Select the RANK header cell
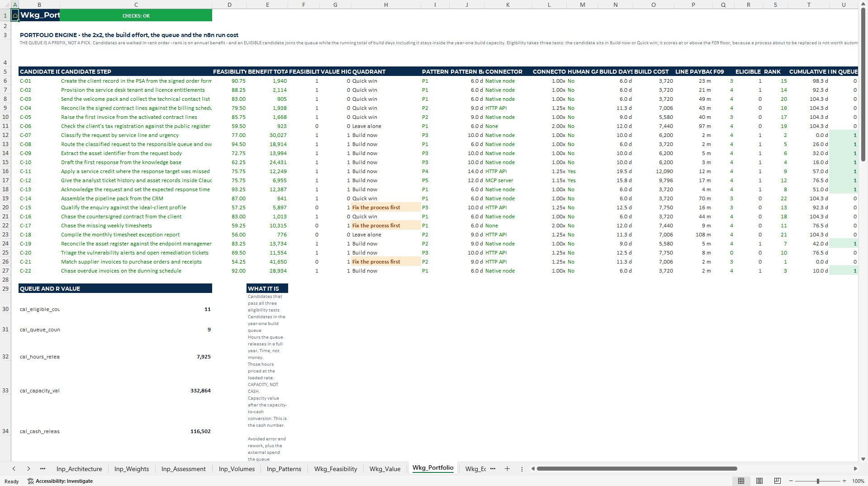The height and width of the screenshot is (486, 868). coord(776,71)
